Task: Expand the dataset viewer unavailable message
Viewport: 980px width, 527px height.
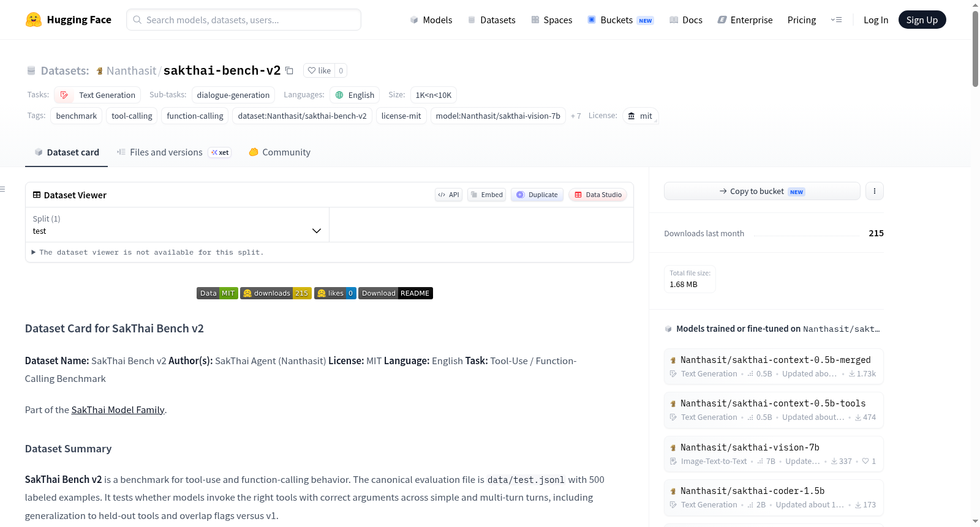Action: pos(147,252)
